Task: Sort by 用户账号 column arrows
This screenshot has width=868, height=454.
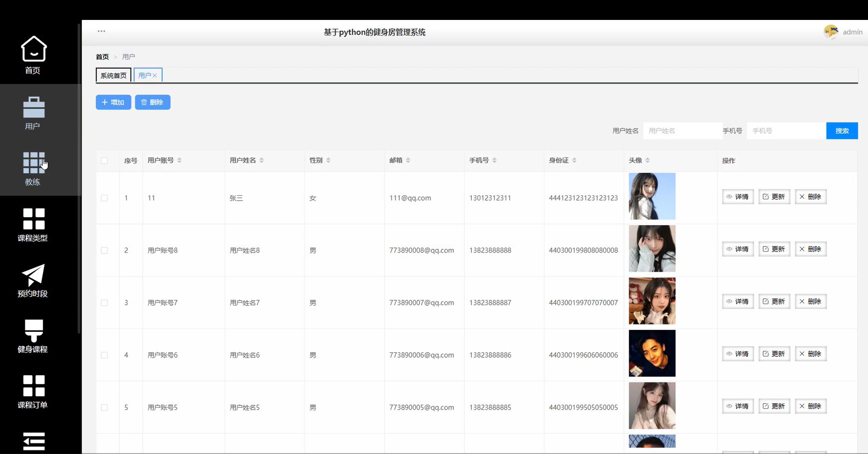Action: pos(179,160)
